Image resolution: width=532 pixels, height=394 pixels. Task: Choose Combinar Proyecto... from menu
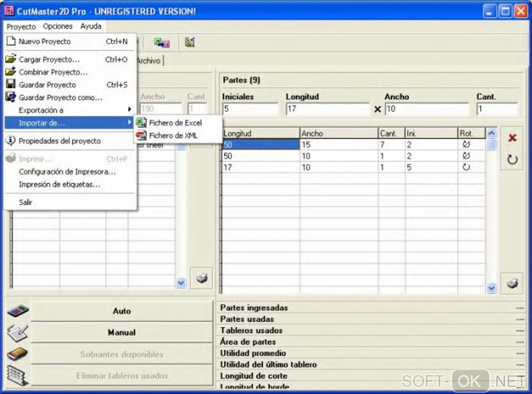coord(69,72)
